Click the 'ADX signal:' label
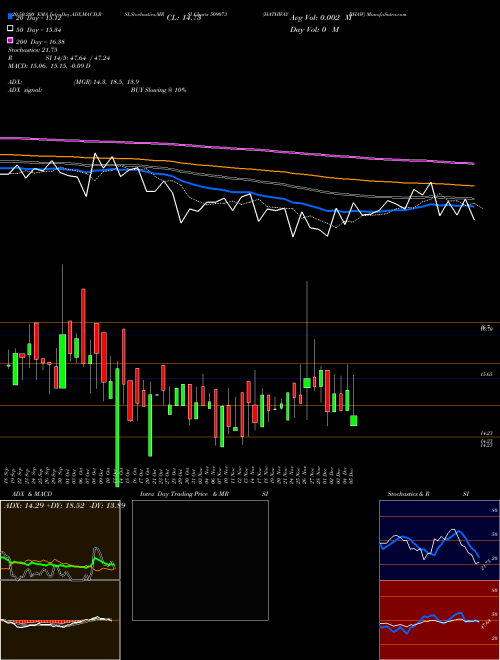 [x=25, y=90]
